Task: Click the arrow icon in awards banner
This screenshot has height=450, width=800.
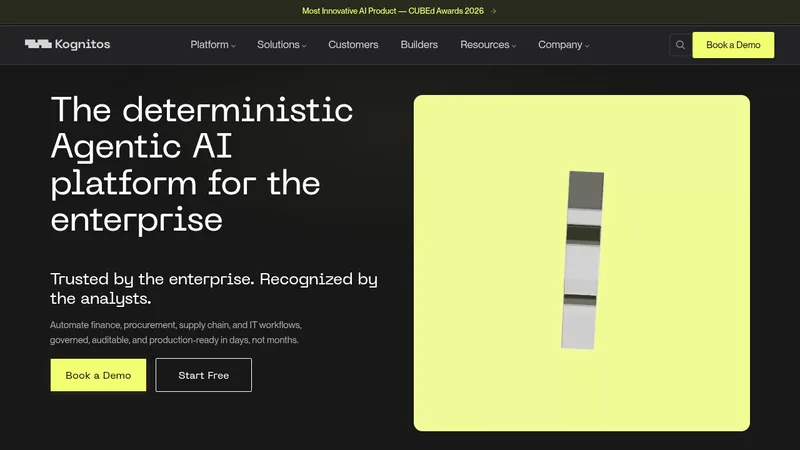Action: pyautogui.click(x=493, y=11)
